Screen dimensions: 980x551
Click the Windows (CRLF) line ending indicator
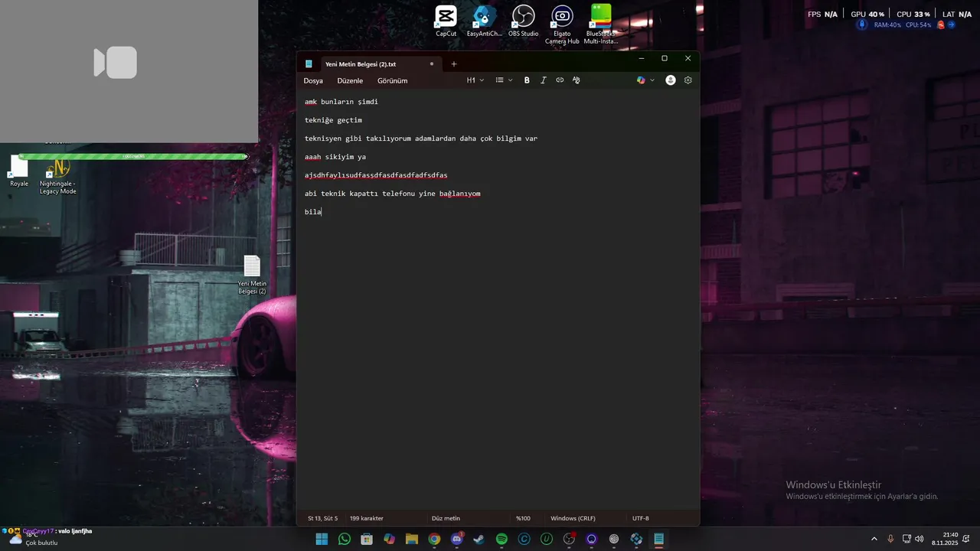click(x=573, y=518)
